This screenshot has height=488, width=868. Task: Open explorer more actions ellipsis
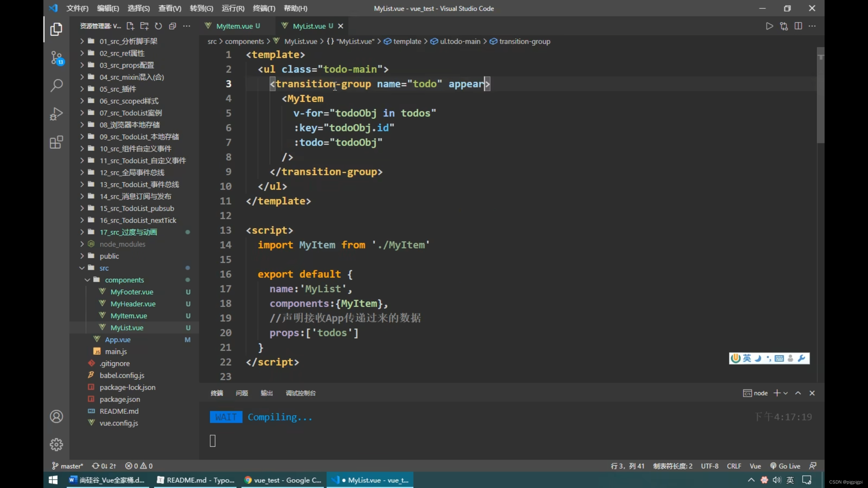tap(186, 26)
